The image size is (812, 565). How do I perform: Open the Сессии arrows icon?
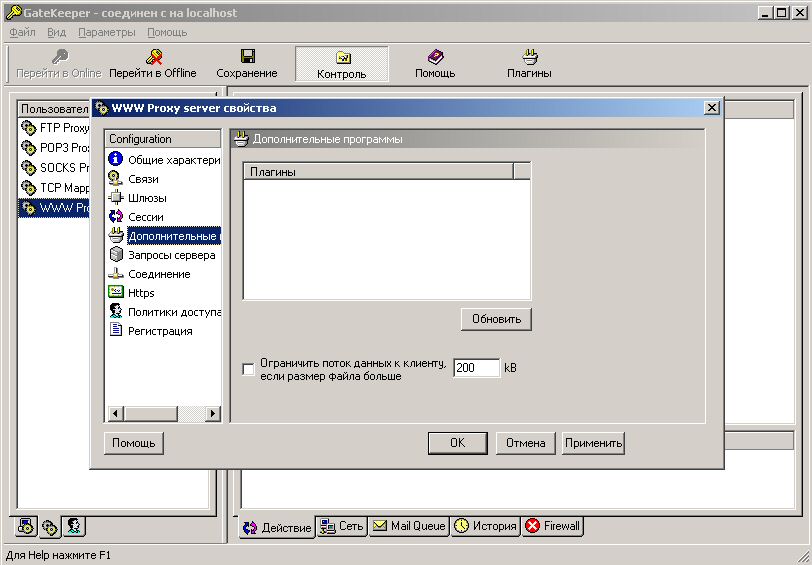pyautogui.click(x=115, y=216)
